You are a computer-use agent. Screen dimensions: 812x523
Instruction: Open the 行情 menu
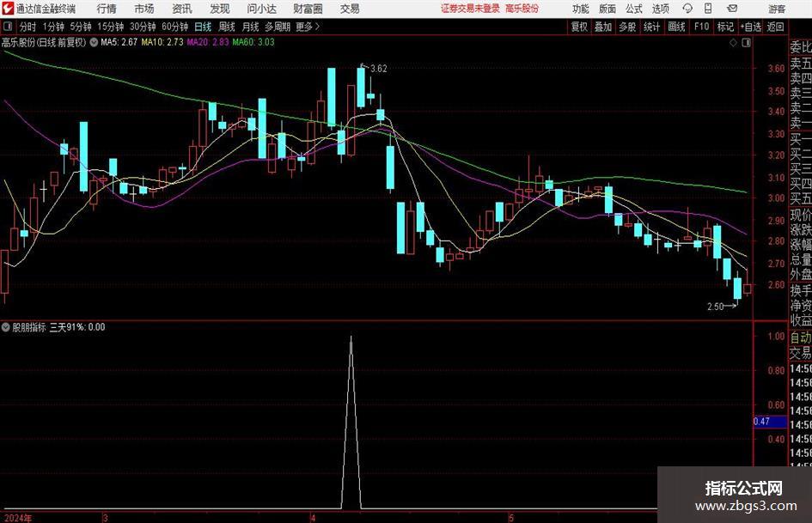[107, 9]
